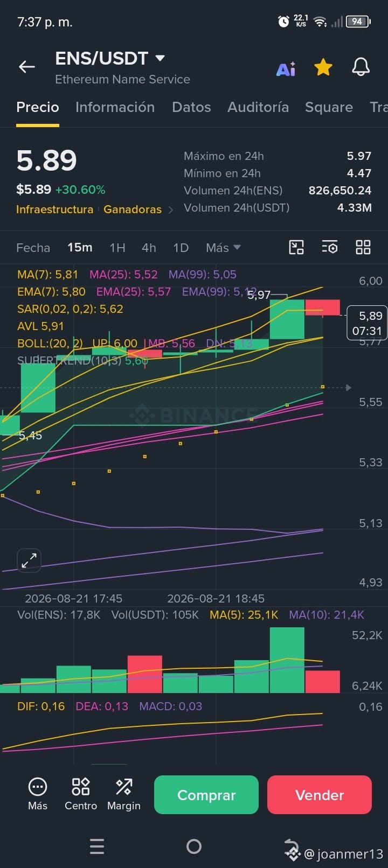Click the Máximo en 24h value 5.97
This screenshot has width=388, height=868.
click(x=359, y=156)
